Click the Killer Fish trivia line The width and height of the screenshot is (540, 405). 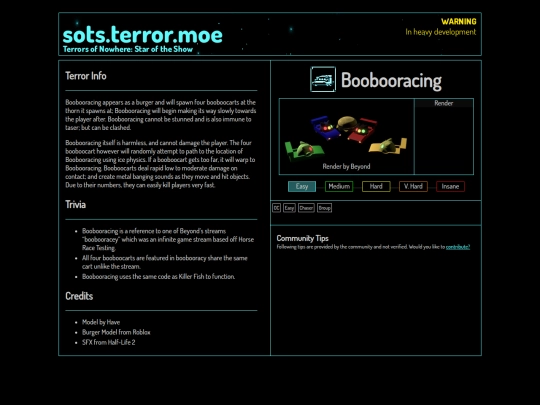click(x=158, y=276)
